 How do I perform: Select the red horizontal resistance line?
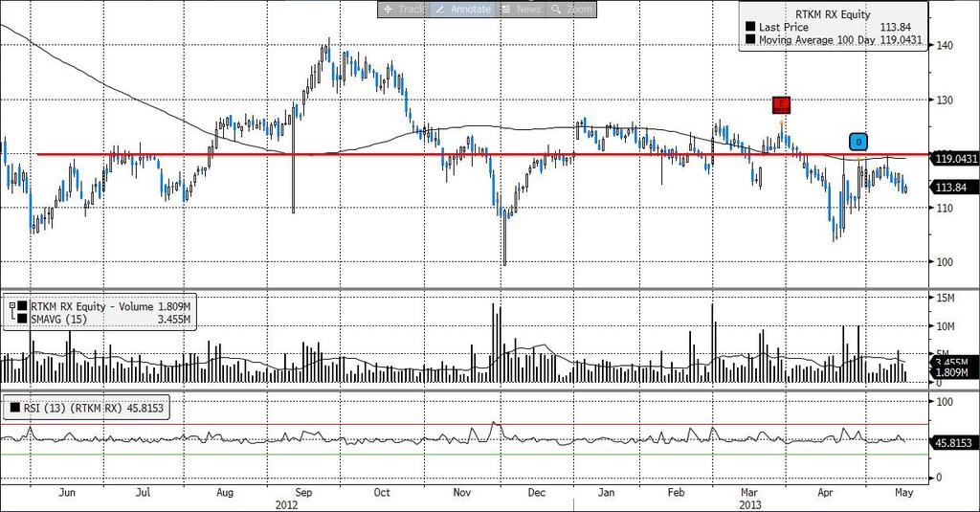tap(482, 154)
